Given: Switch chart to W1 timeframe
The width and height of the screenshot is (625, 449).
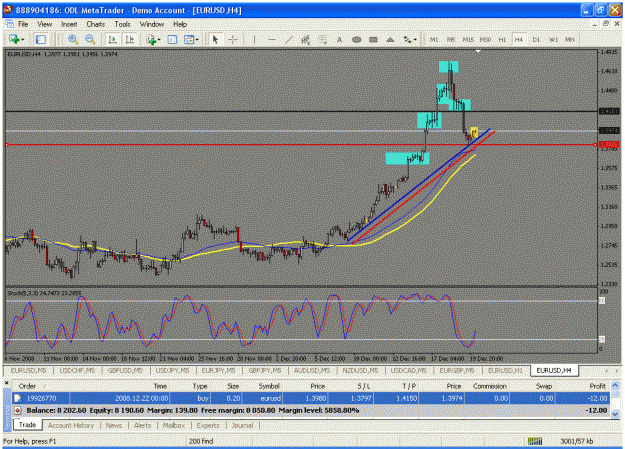Looking at the screenshot, I should pyautogui.click(x=553, y=39).
